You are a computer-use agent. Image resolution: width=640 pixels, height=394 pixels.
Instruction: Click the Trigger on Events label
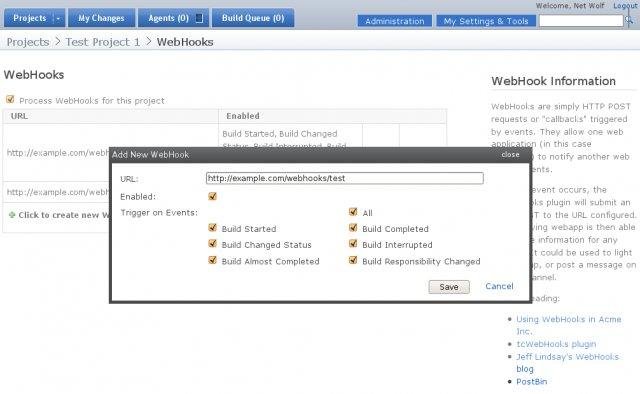(x=159, y=213)
